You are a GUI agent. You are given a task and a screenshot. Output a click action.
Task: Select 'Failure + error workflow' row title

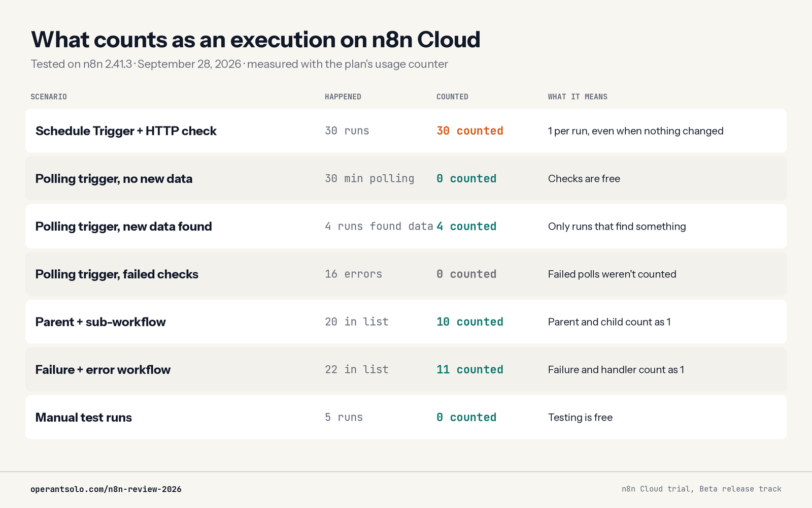coord(103,370)
